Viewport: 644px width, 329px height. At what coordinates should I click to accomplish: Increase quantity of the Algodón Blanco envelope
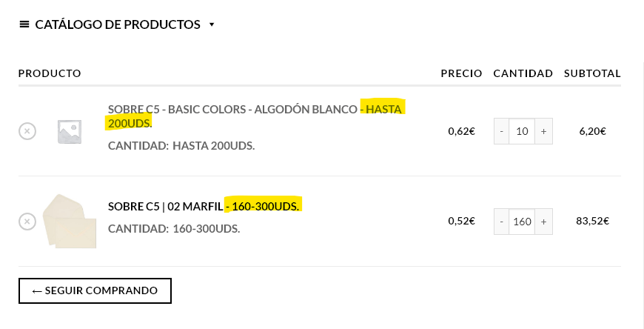(x=544, y=131)
